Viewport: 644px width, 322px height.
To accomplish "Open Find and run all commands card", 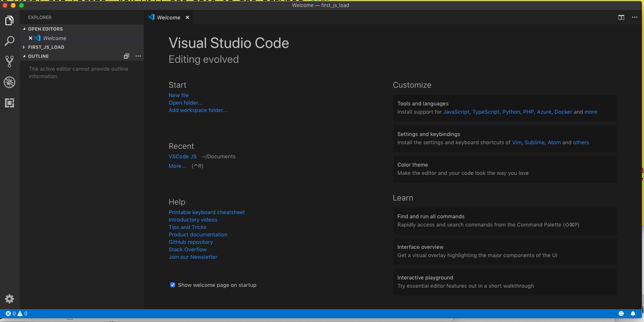I will coord(505,221).
